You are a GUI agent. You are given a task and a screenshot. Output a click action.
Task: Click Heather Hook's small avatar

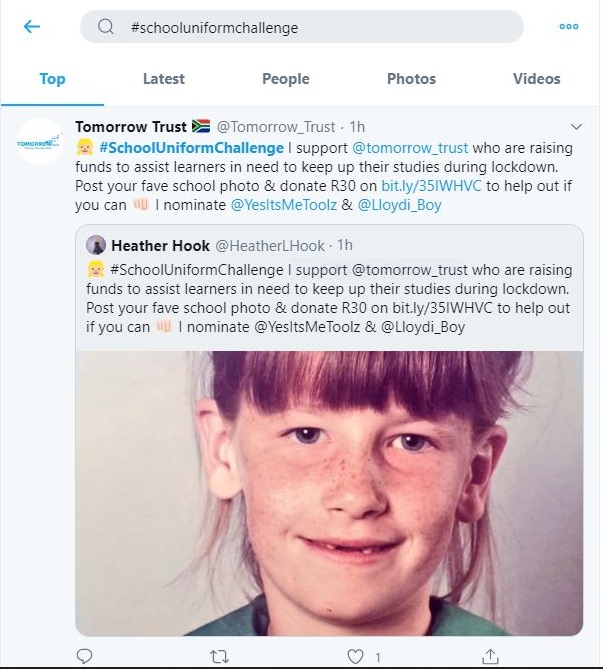(96, 245)
